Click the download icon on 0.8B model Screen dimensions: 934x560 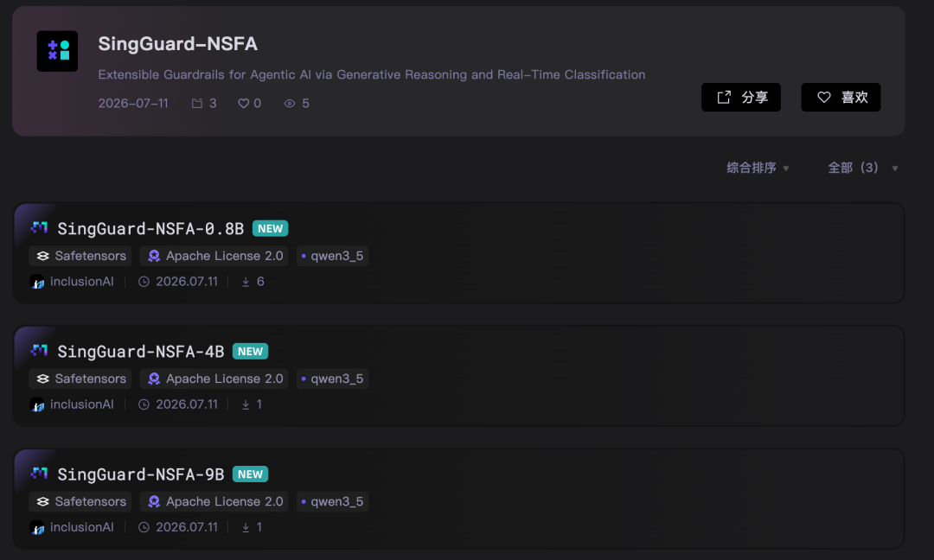pos(246,282)
